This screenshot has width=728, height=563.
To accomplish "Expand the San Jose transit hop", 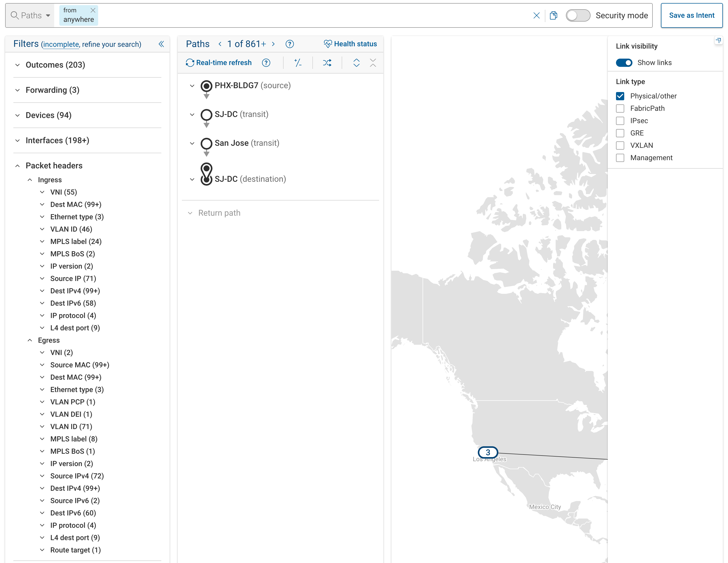I will coord(192,143).
